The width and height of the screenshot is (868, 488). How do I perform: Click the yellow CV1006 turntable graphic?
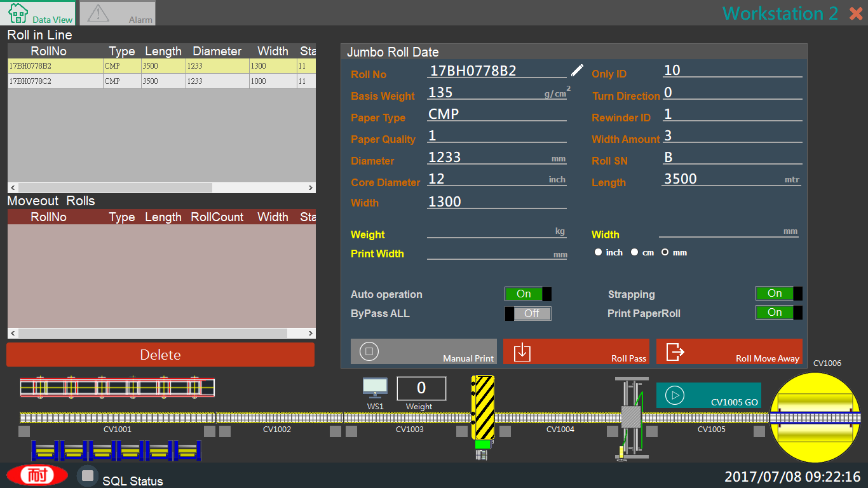tap(815, 417)
